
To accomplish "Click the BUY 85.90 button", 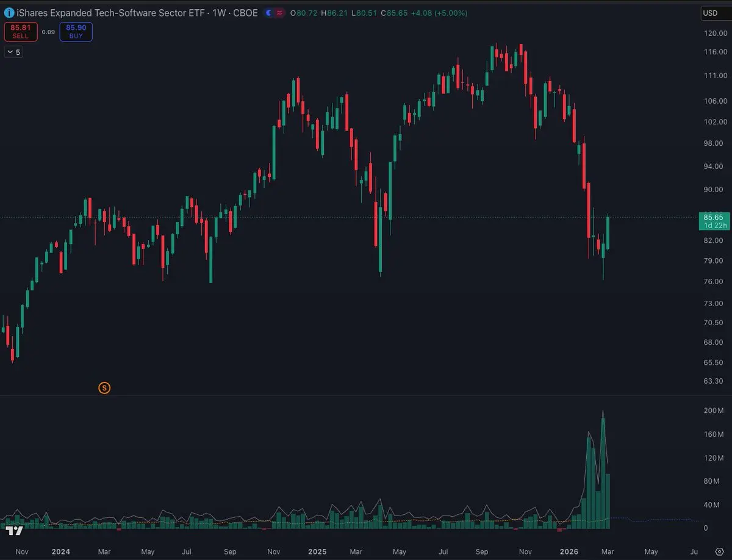I will pos(76,32).
